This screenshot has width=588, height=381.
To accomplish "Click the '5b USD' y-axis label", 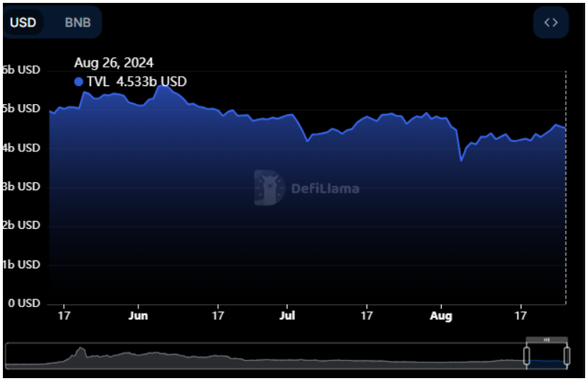I will (21, 108).
